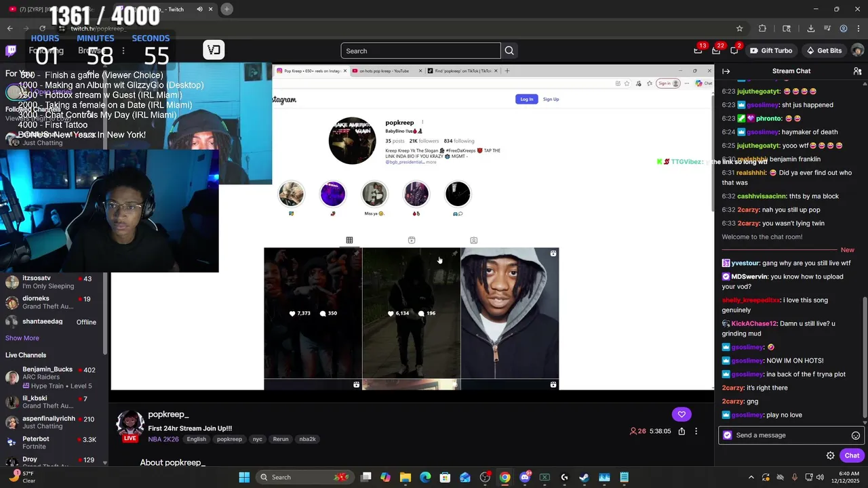Viewport: 868px width, 488px height.
Task: Collapse the Stream Chat panel
Action: pyautogui.click(x=726, y=71)
